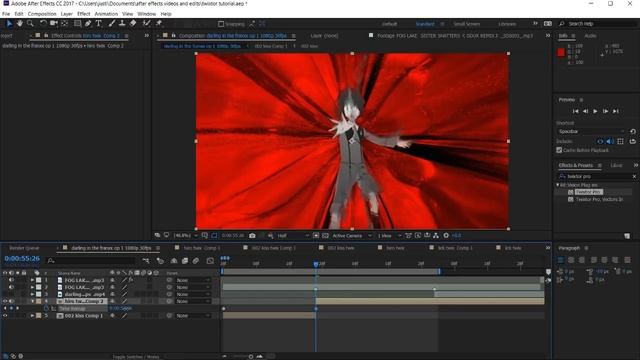Toggle include audio in Preview panel
The image size is (640, 360).
pos(610,141)
